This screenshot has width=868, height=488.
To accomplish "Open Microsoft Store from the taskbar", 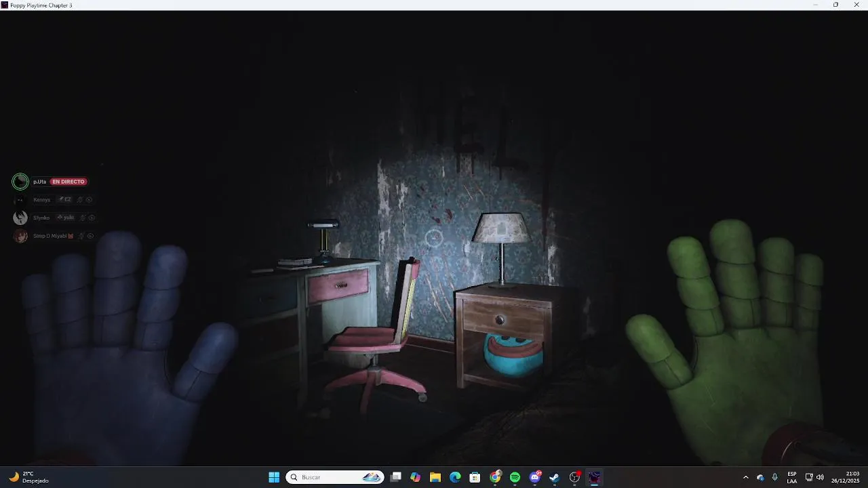I will [x=475, y=477].
